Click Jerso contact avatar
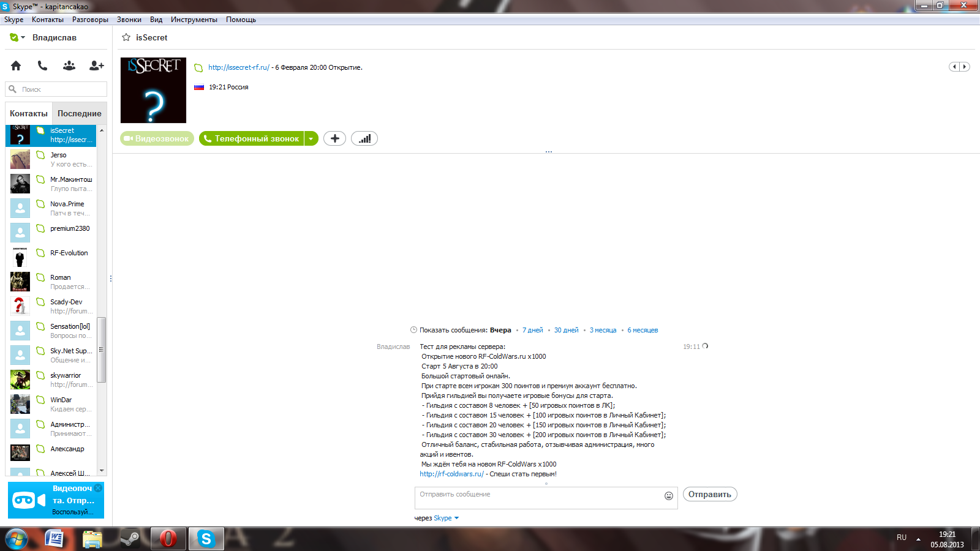Image resolution: width=980 pixels, height=551 pixels. coord(20,159)
